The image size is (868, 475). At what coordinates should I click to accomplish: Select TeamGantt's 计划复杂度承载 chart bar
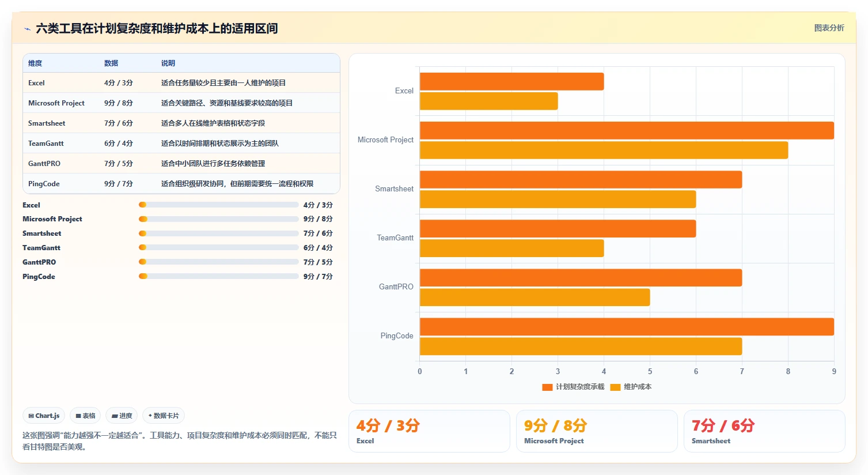pos(558,228)
